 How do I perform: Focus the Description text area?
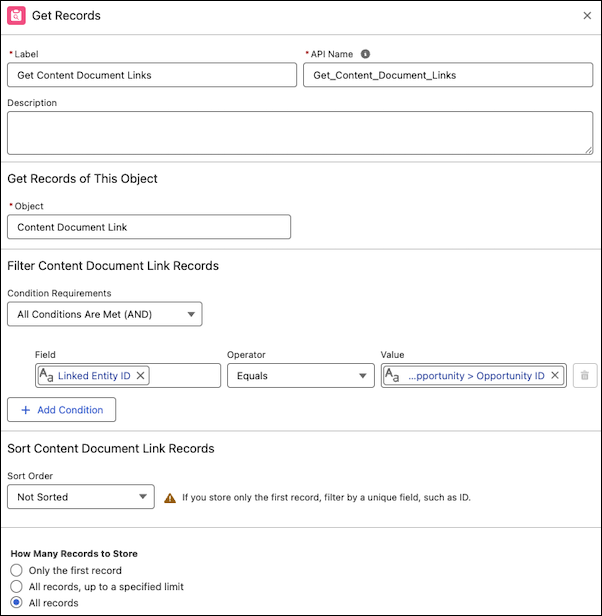pos(300,133)
